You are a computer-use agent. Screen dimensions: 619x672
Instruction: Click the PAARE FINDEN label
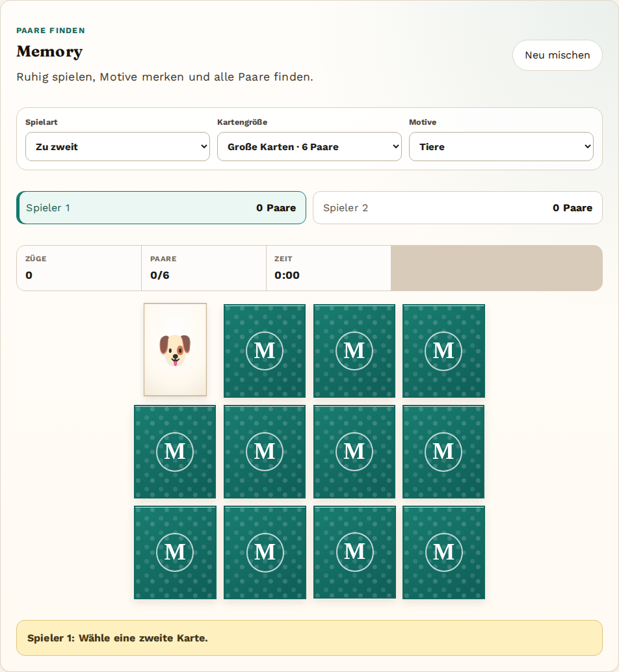pos(51,31)
